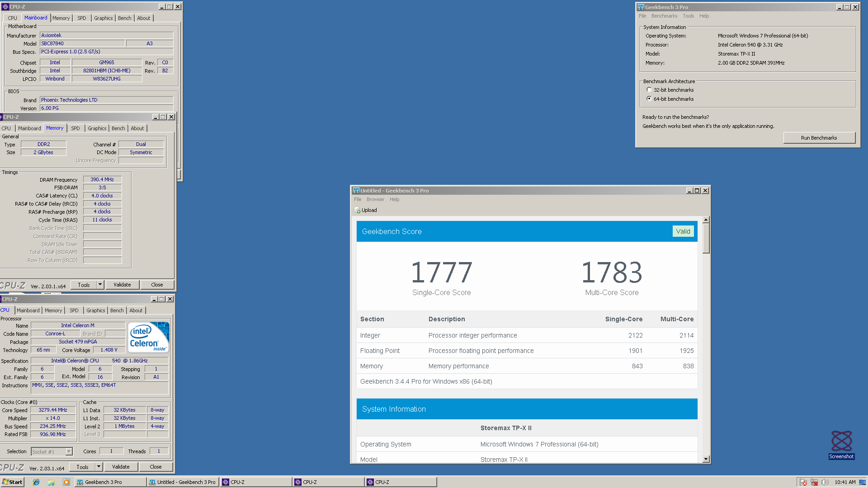Viewport: 868px width, 488px height.
Task: Click the Memory performance results row
Action: pyautogui.click(x=527, y=366)
